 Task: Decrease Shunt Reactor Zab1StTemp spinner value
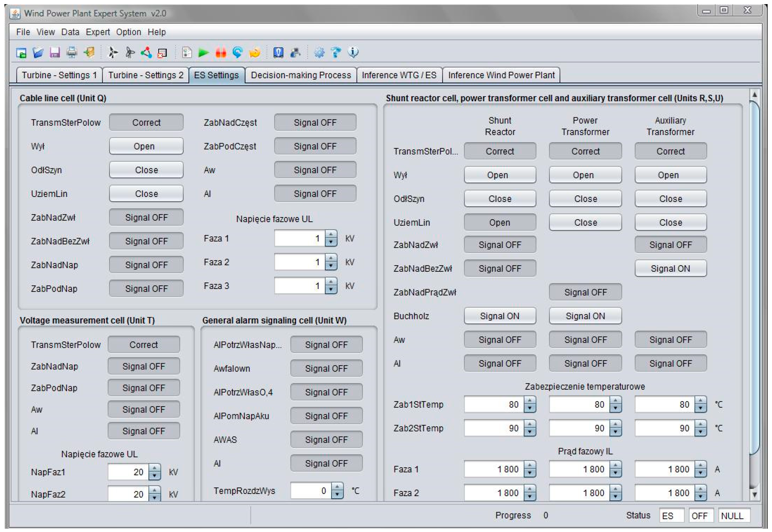[530, 408]
